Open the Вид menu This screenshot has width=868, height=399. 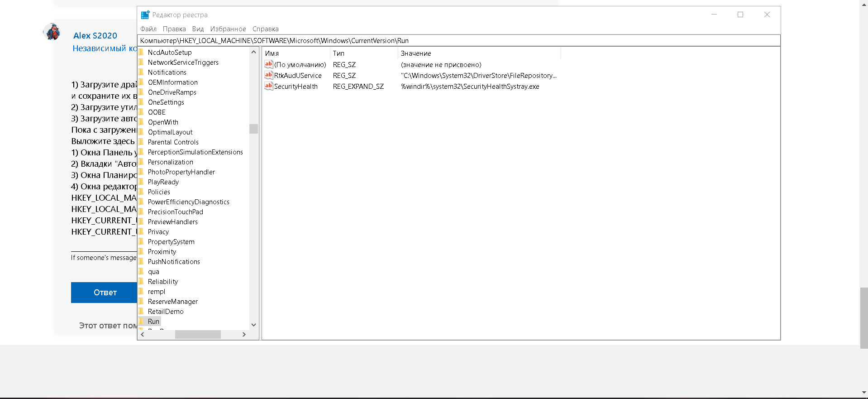(x=198, y=29)
